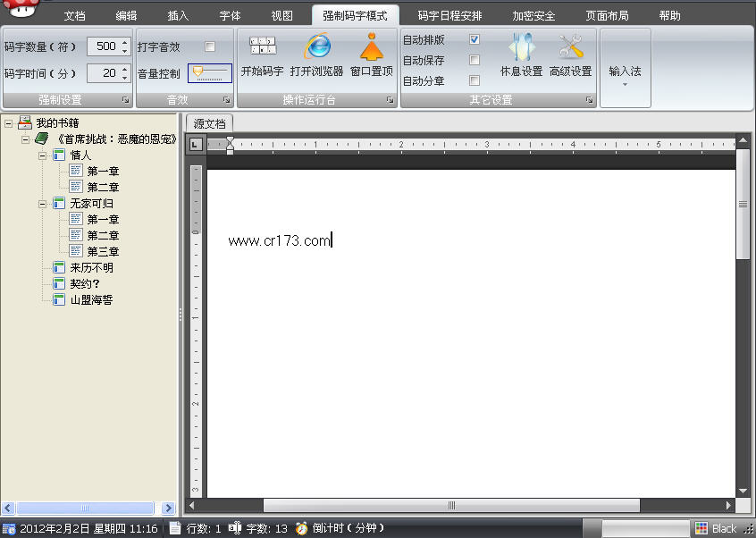Open 操作运行台 group dialog launcher
This screenshot has width=756, height=538.
(390, 100)
